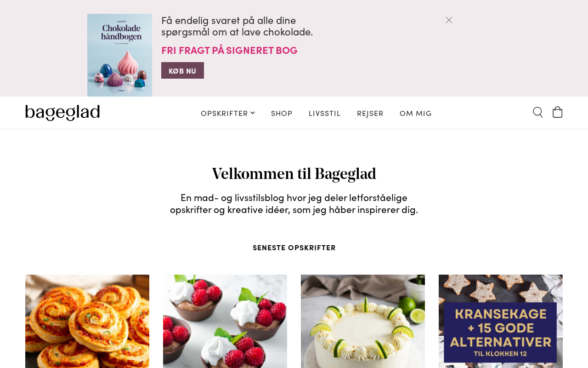Select the Rejser menu item
Image resolution: width=588 pixels, height=368 pixels.
(370, 113)
